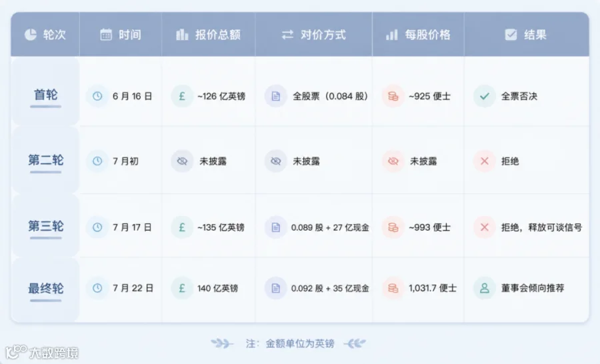Click the red X beside 拒绝 in second round
This screenshot has height=364, width=600.
[485, 161]
